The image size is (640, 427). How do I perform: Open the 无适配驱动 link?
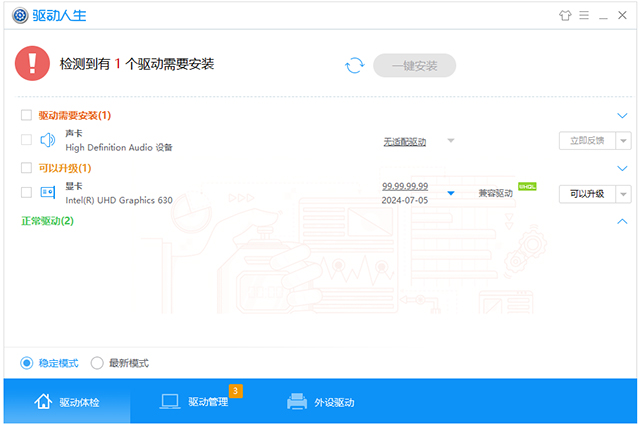(x=404, y=142)
